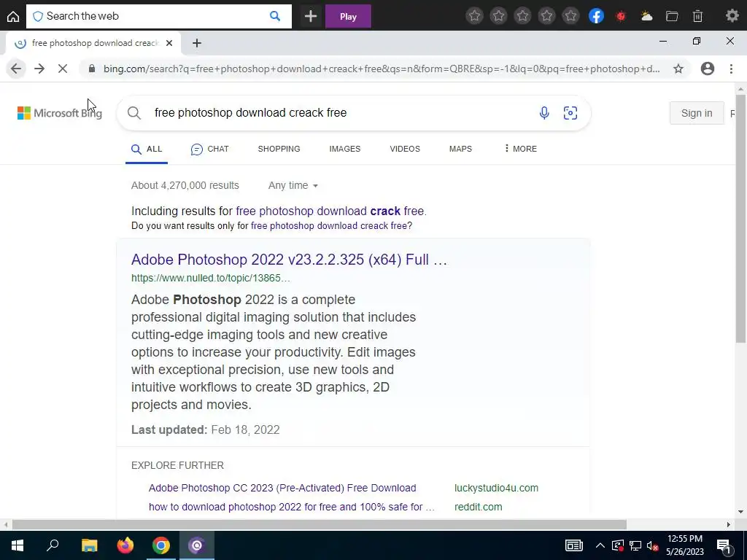Open the settings gear icon
This screenshot has width=747, height=560.
pyautogui.click(x=732, y=16)
